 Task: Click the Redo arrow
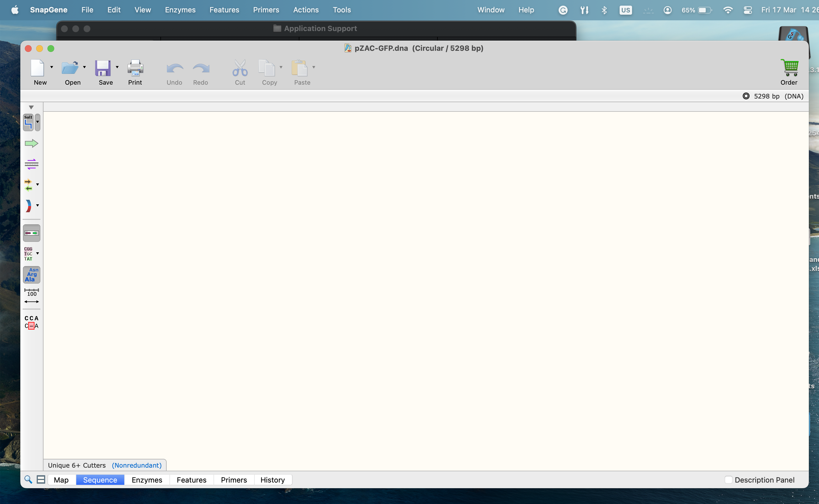click(201, 68)
